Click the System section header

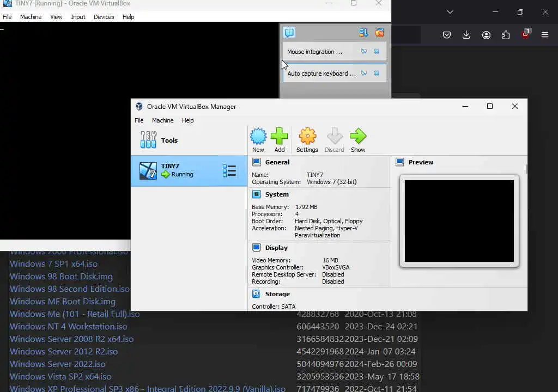tap(277, 194)
